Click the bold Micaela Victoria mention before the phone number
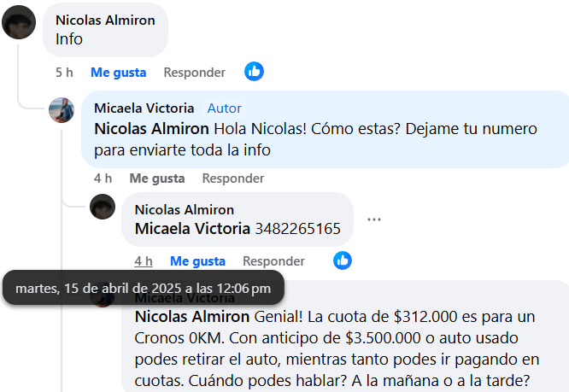 192,229
